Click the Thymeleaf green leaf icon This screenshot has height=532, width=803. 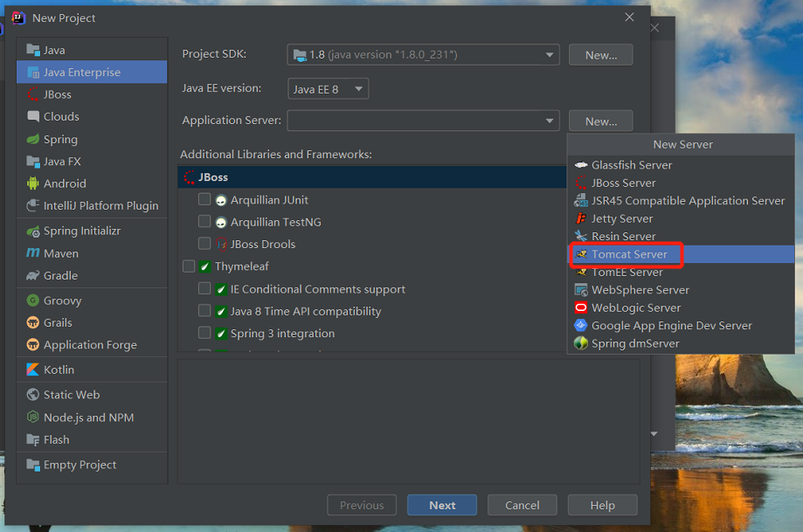204,266
